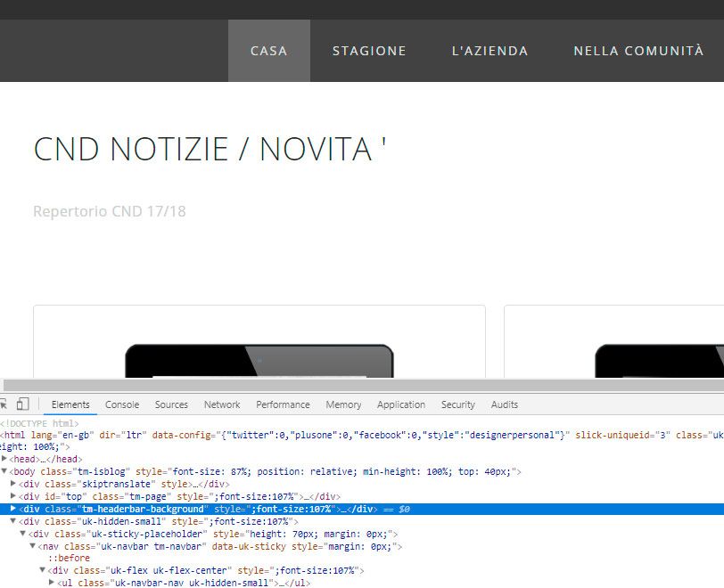
Task: Open the CASA navigation menu item
Action: click(x=269, y=51)
